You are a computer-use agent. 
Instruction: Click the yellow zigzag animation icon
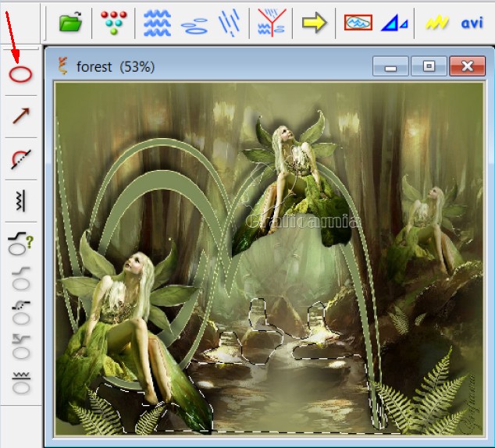pyautogui.click(x=437, y=23)
